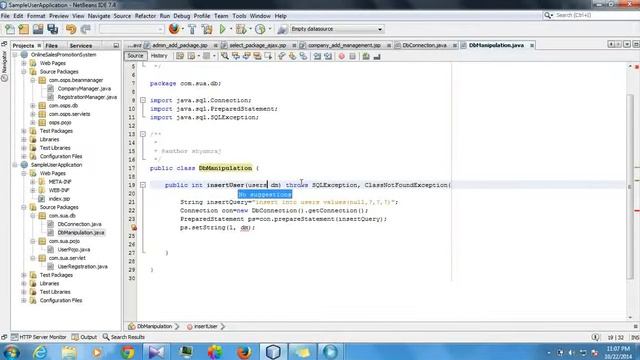Click the insertUser breadcrumb
Screen dimensions: 640x360
pyautogui.click(x=202, y=327)
